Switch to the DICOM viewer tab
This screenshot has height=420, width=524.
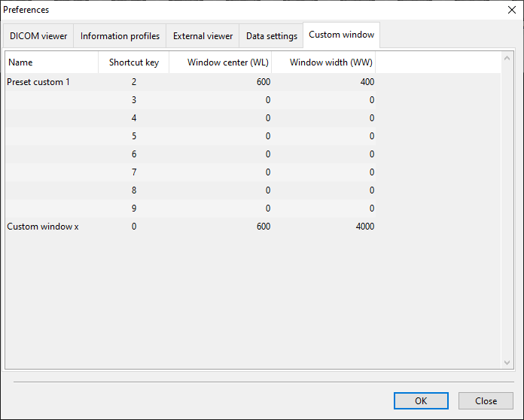(x=38, y=35)
